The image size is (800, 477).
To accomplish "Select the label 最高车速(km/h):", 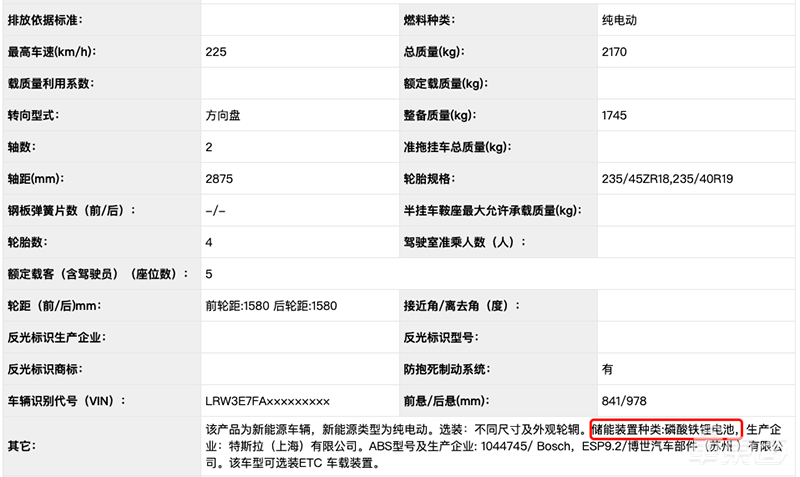I will [52, 52].
